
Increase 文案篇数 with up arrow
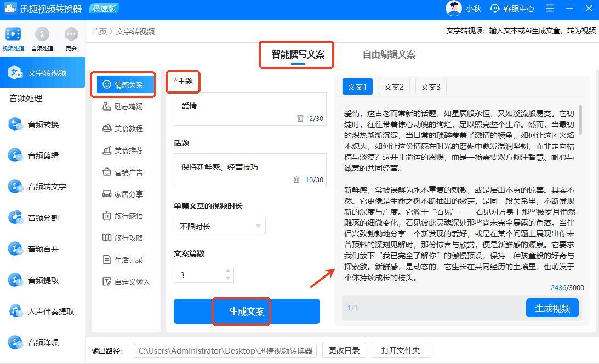(228, 271)
